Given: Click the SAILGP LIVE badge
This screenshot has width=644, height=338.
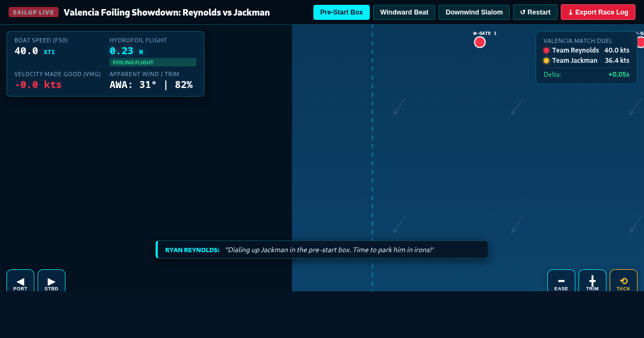Looking at the screenshot, I should pos(33,12).
